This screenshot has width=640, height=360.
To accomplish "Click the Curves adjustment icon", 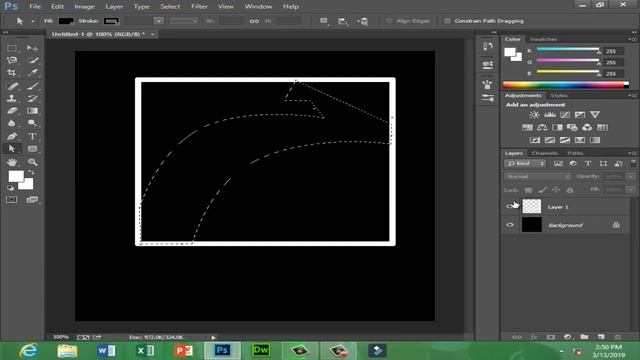I will pyautogui.click(x=564, y=115).
